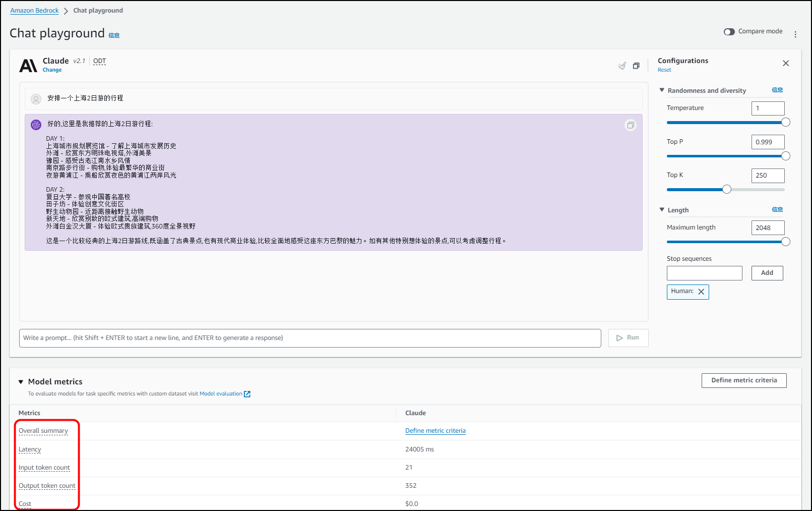This screenshot has height=511, width=812.
Task: Open the Define metric criteria link in table
Action: pyautogui.click(x=435, y=431)
